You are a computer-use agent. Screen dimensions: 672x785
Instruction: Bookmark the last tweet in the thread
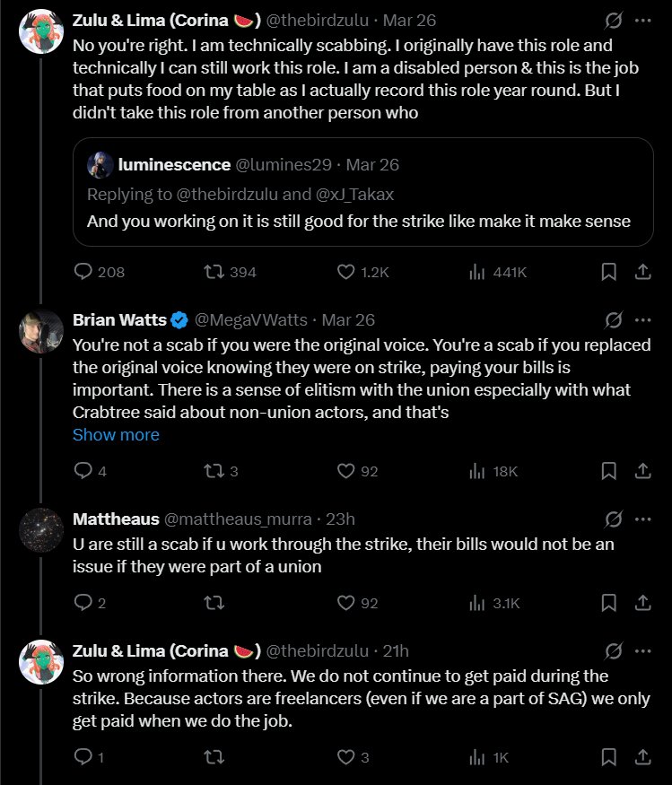[x=608, y=757]
